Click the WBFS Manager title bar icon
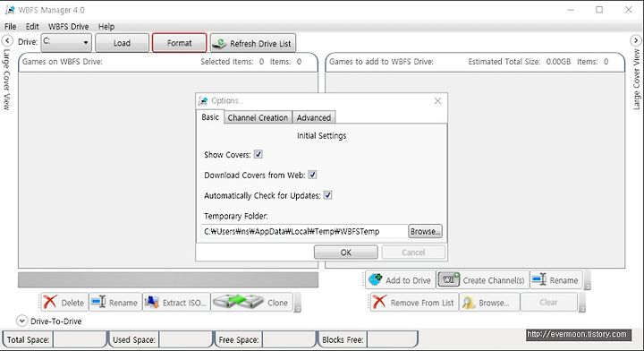The width and height of the screenshot is (644, 351). [x=10, y=10]
